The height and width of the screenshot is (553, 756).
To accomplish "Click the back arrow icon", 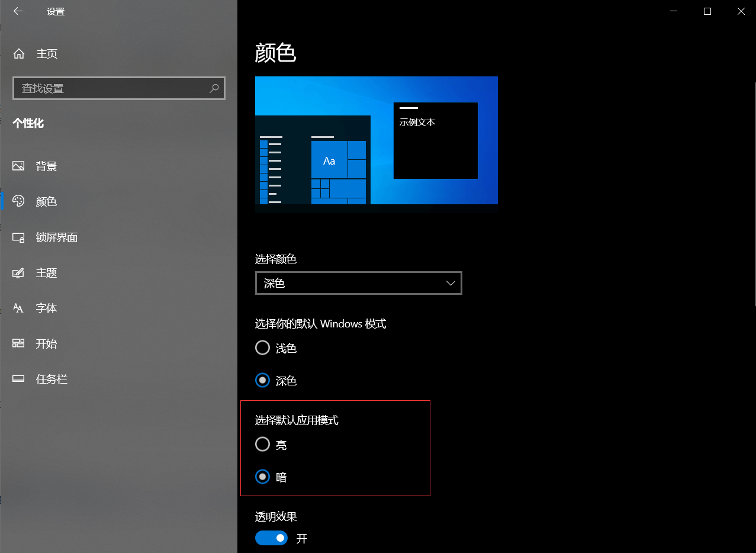I will point(18,11).
